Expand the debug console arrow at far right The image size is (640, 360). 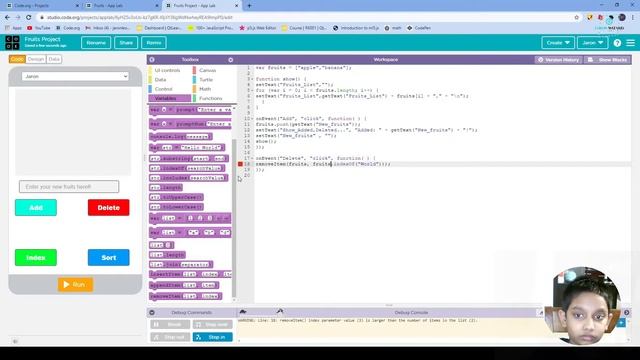[627, 312]
